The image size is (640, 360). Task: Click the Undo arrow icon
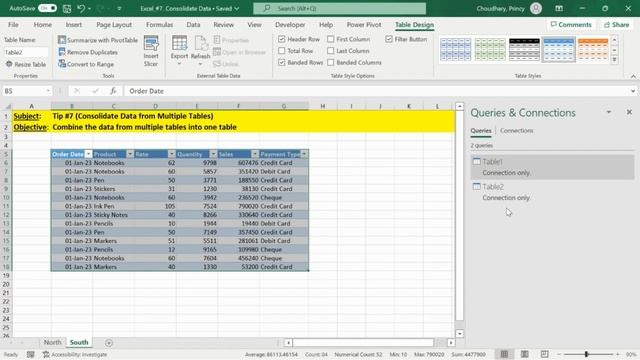coord(81,8)
